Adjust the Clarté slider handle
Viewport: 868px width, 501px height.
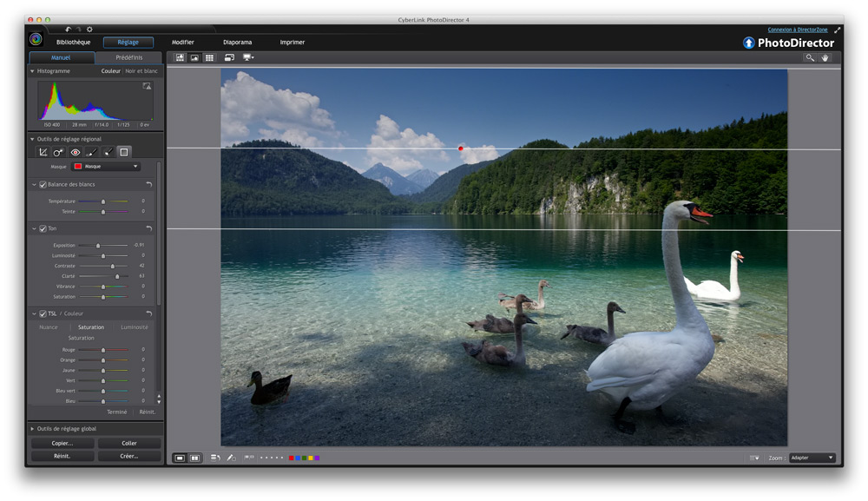pos(117,276)
